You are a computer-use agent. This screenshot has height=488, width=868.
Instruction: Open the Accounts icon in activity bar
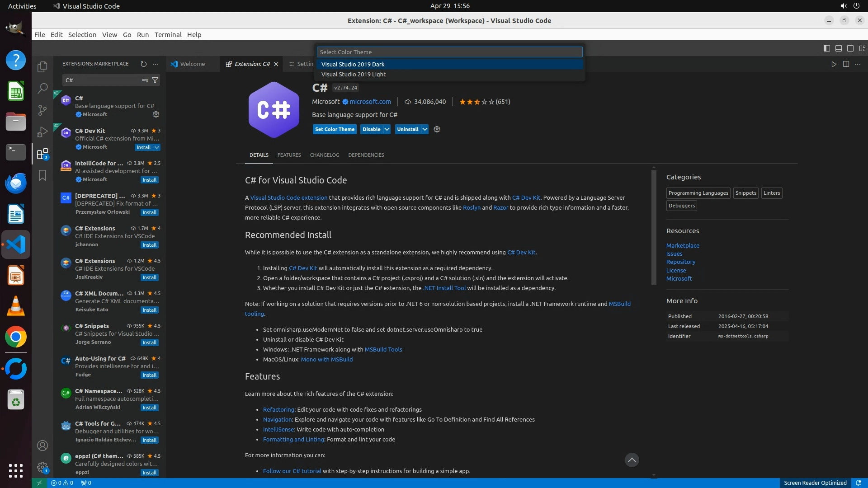[x=42, y=446]
